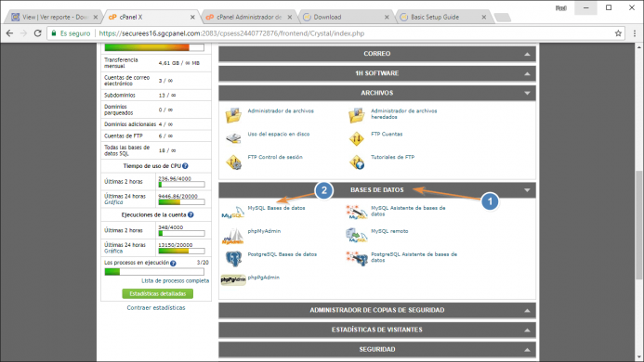Expand the SEGURIDAD section arrow
The height and width of the screenshot is (362, 644).
[x=527, y=350]
